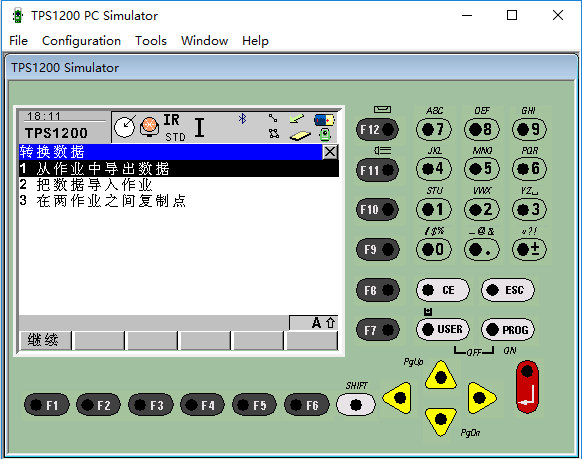The image size is (582, 459).
Task: Click the F4 function key
Action: click(x=203, y=405)
